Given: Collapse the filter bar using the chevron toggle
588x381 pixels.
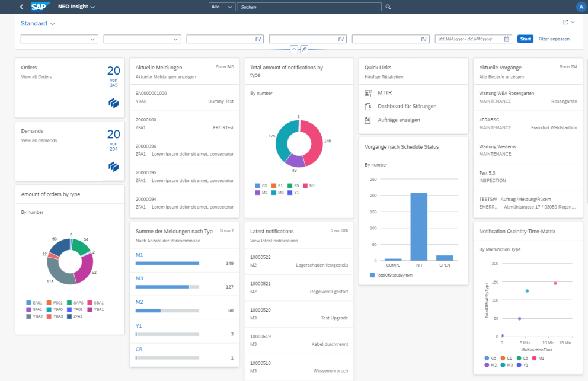Looking at the screenshot, I should [x=295, y=50].
